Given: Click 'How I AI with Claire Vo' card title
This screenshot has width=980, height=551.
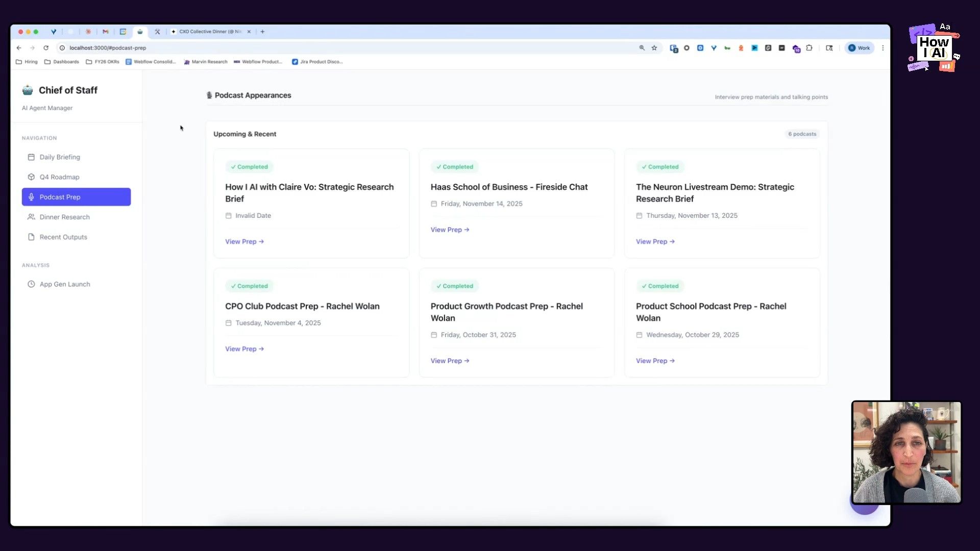Looking at the screenshot, I should (309, 193).
